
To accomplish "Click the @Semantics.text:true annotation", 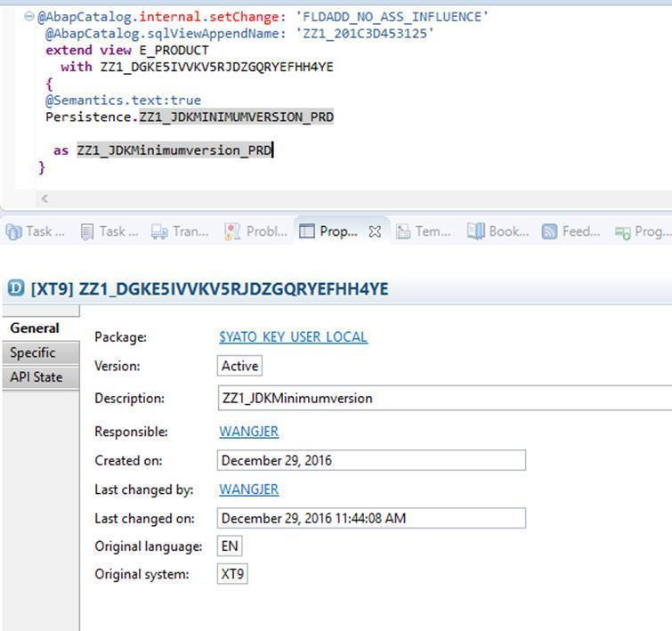I will point(124,100).
